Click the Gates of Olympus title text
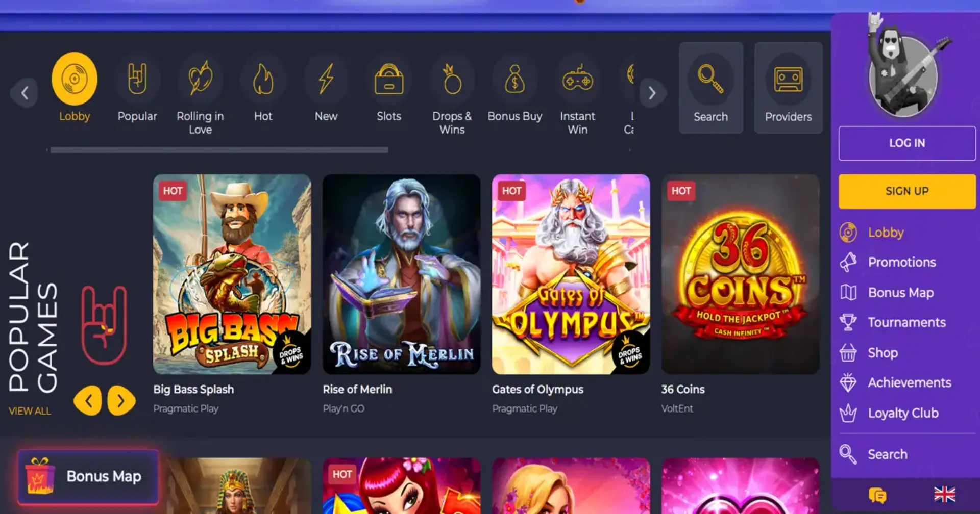980x514 pixels. 537,390
